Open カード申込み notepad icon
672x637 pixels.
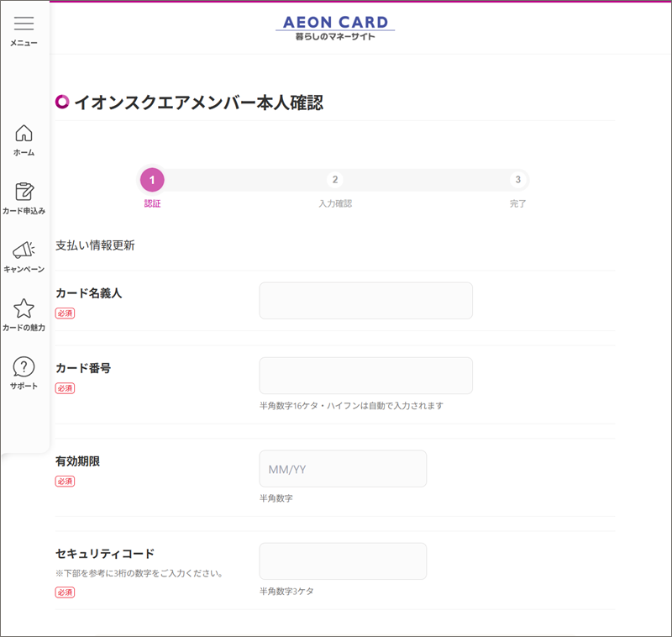click(24, 192)
